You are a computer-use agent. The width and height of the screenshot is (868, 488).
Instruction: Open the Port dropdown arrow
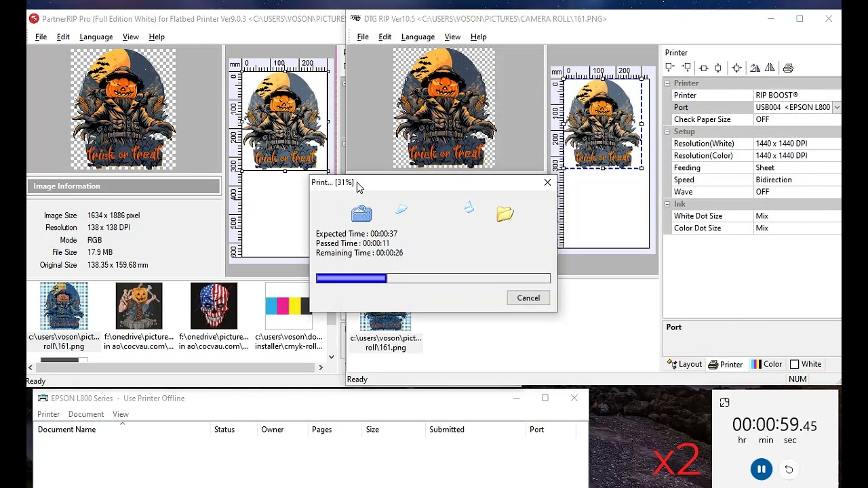coord(837,107)
